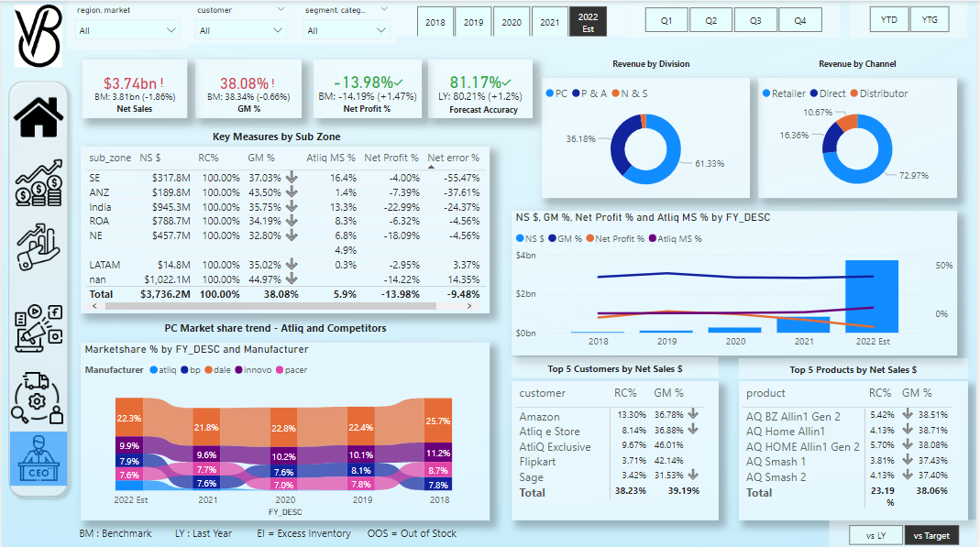The height and width of the screenshot is (547, 980).
Task: Filter by the Q2 quarter button
Action: click(710, 20)
